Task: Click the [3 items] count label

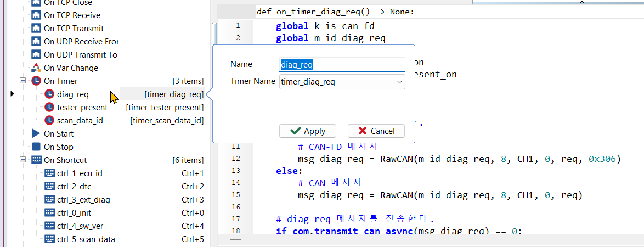Action: pos(188,81)
